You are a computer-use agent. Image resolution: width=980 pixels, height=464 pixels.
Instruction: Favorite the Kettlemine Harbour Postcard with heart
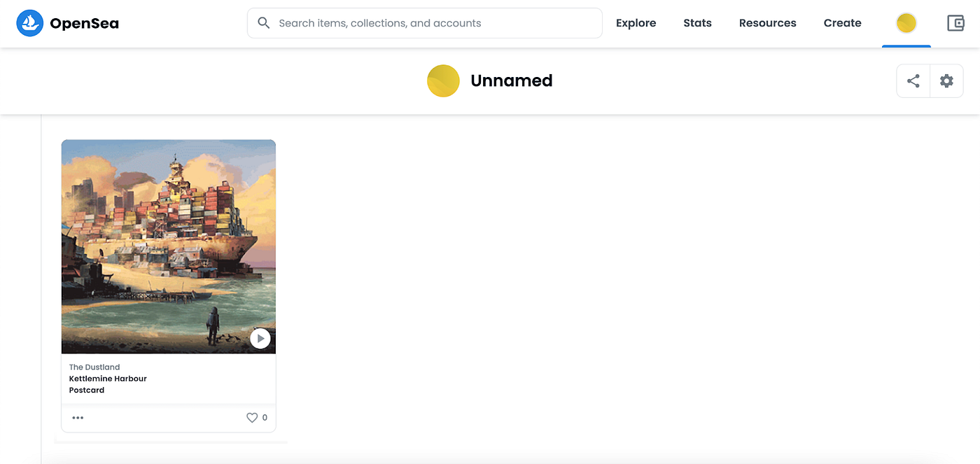252,418
